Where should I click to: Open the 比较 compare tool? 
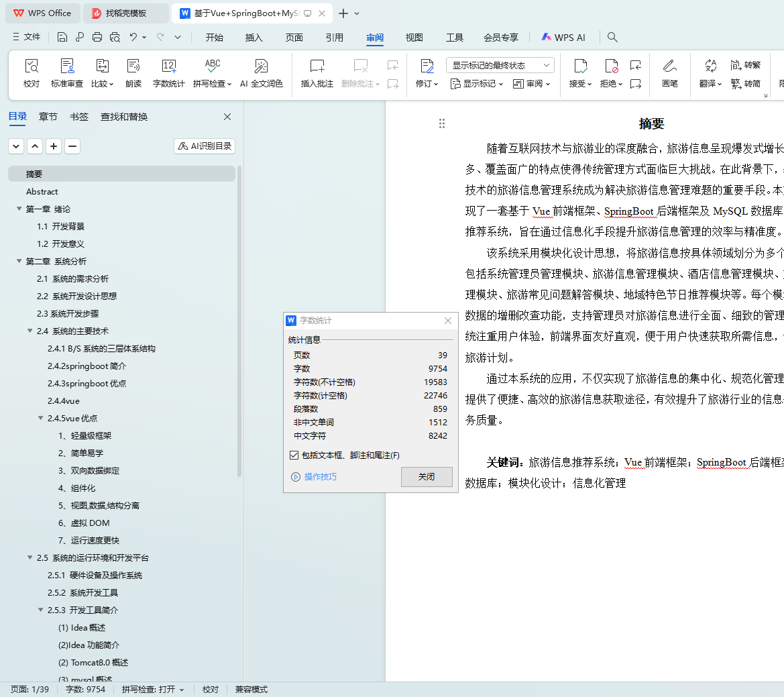[102, 72]
